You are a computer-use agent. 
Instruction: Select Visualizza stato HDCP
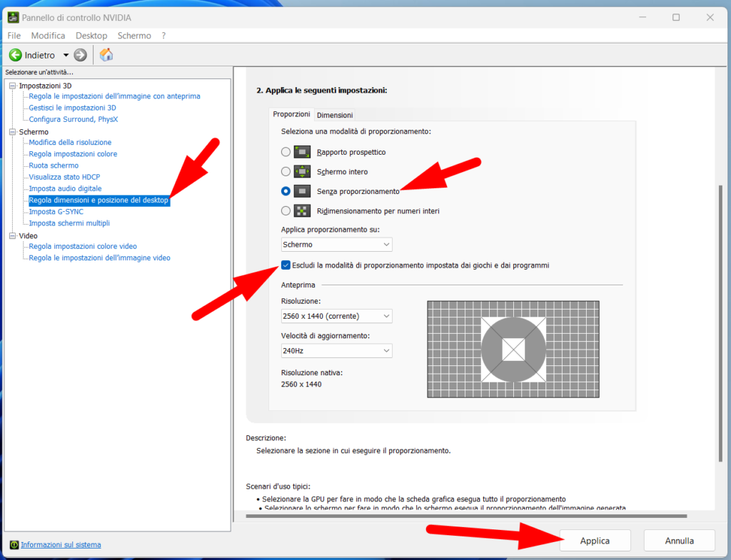[x=64, y=177]
